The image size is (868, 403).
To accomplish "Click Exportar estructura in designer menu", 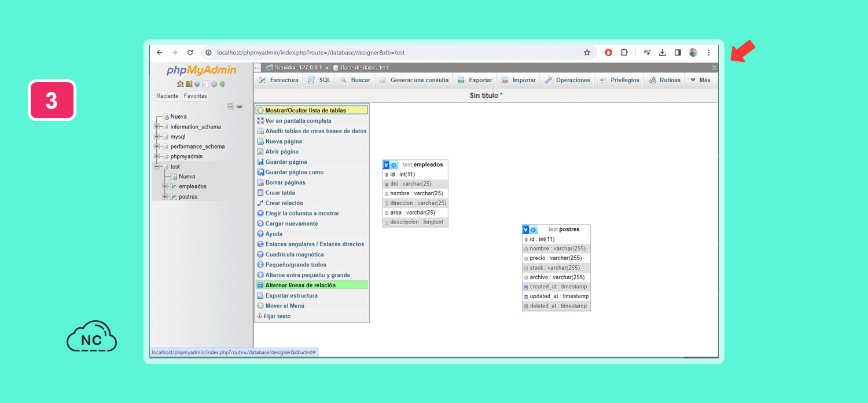I will pyautogui.click(x=311, y=296).
